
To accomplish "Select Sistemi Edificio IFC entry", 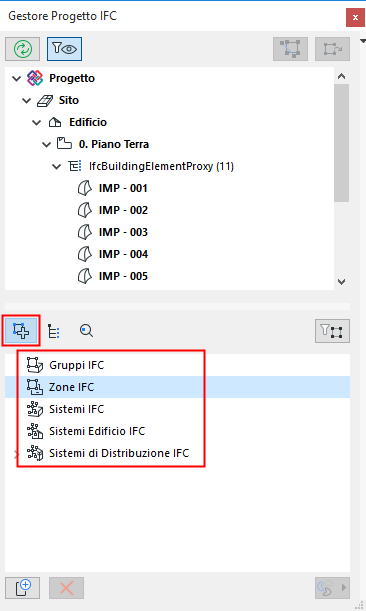I will [x=97, y=431].
